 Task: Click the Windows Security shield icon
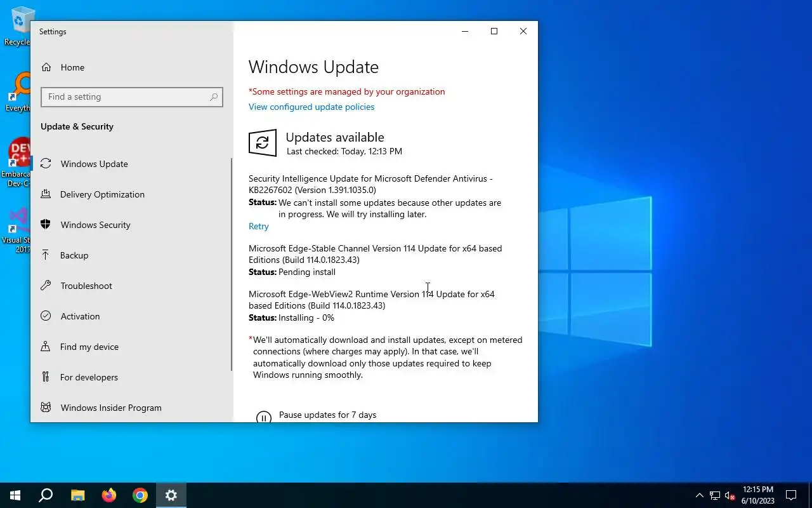[46, 225]
